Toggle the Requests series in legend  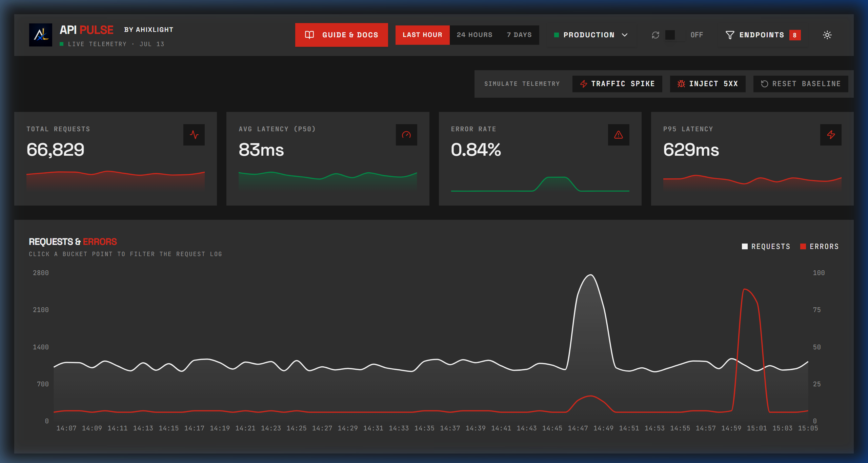[766, 247]
